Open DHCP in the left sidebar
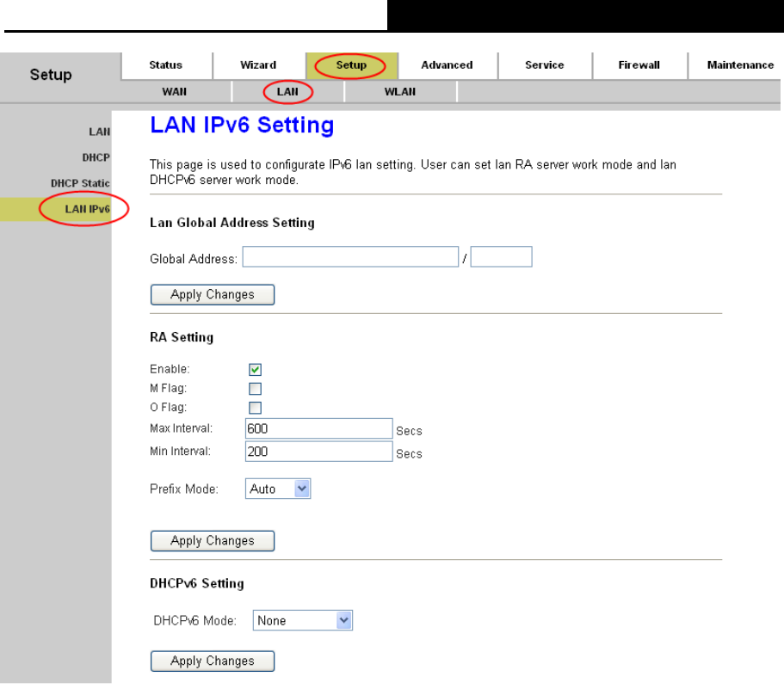The height and width of the screenshot is (689, 784). [x=96, y=158]
